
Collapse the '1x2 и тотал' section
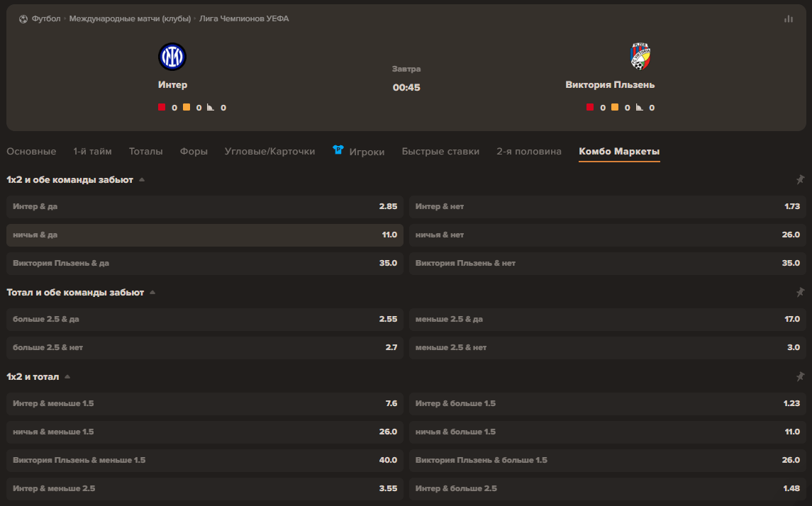coord(67,376)
